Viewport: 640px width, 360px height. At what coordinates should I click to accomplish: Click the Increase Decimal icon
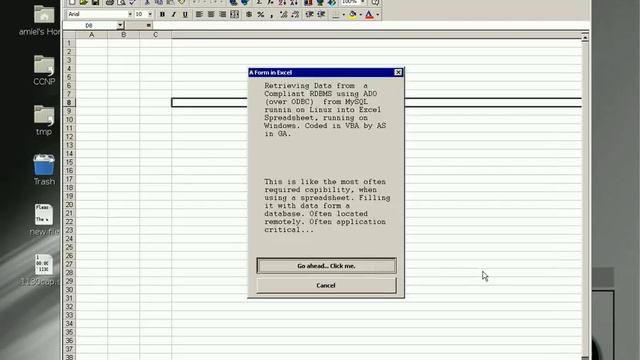coord(283,15)
